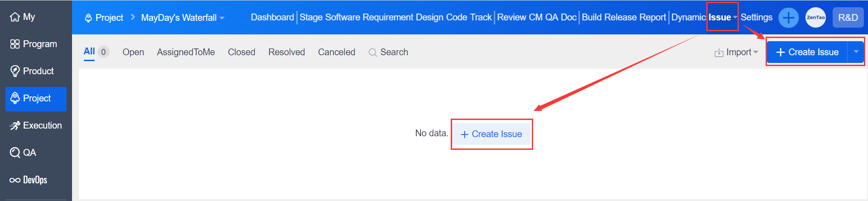The width and height of the screenshot is (868, 201).
Task: Open Settings in the top navigation
Action: point(756,17)
